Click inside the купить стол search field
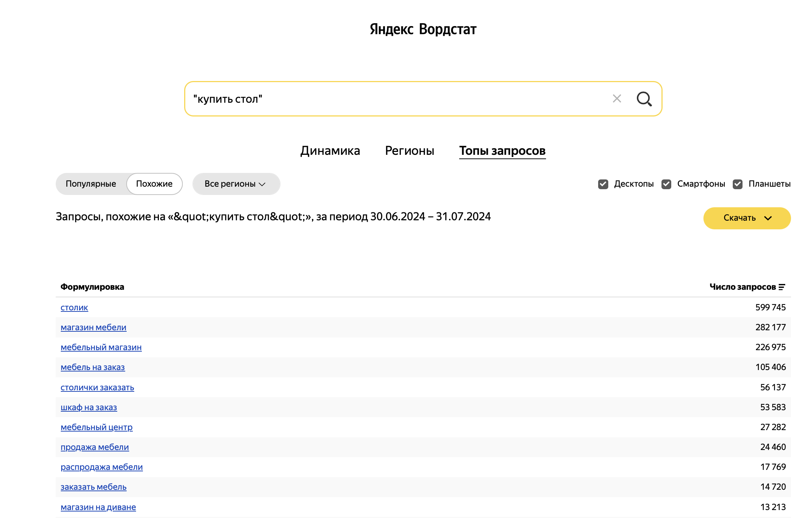The height and width of the screenshot is (518, 812). tap(398, 99)
